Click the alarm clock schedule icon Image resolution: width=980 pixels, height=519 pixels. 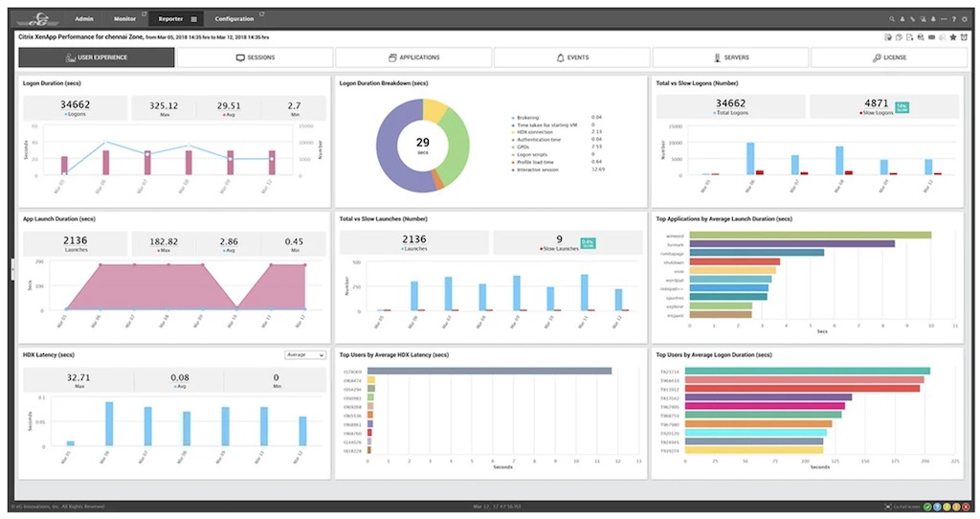pyautogui.click(x=964, y=37)
